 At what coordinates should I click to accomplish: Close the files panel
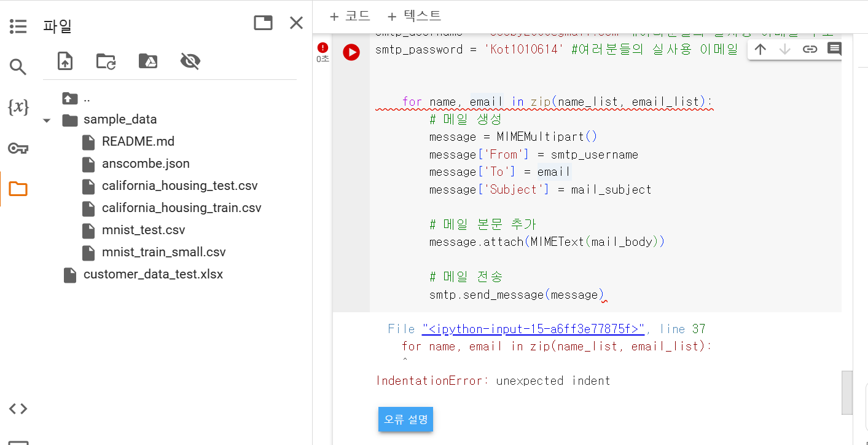[x=296, y=23]
